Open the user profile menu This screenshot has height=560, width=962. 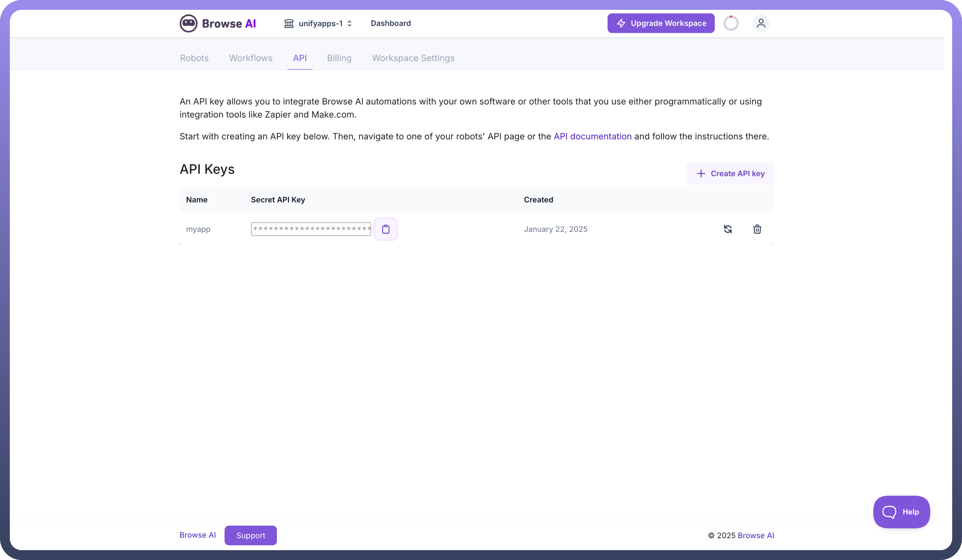point(761,23)
